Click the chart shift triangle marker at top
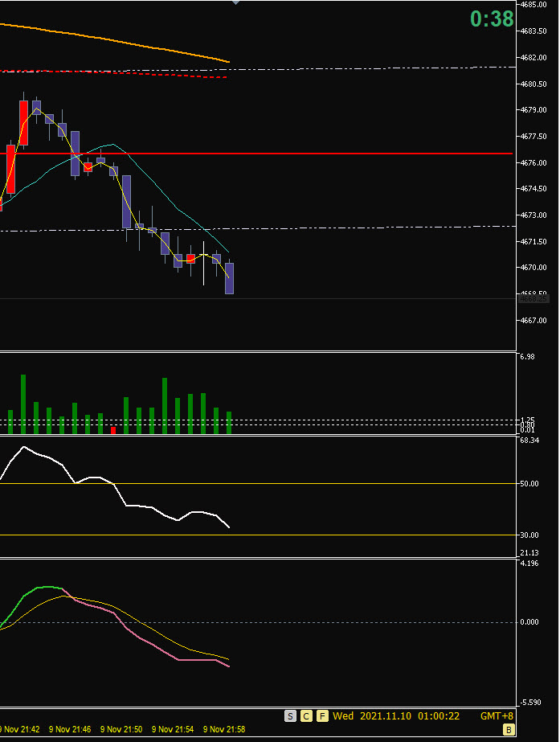 235,2
